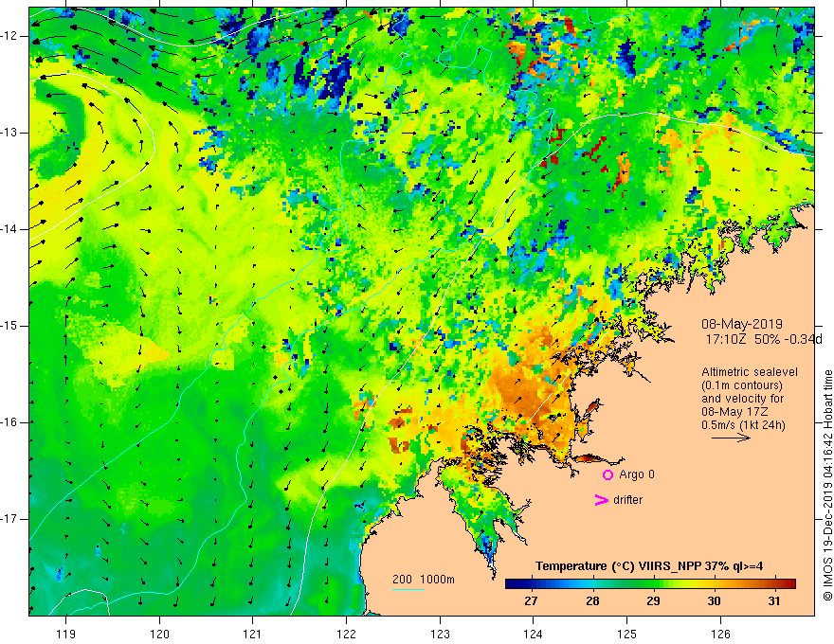Click the "200 1000m" depth label
This screenshot has height=644, width=834.
(424, 580)
